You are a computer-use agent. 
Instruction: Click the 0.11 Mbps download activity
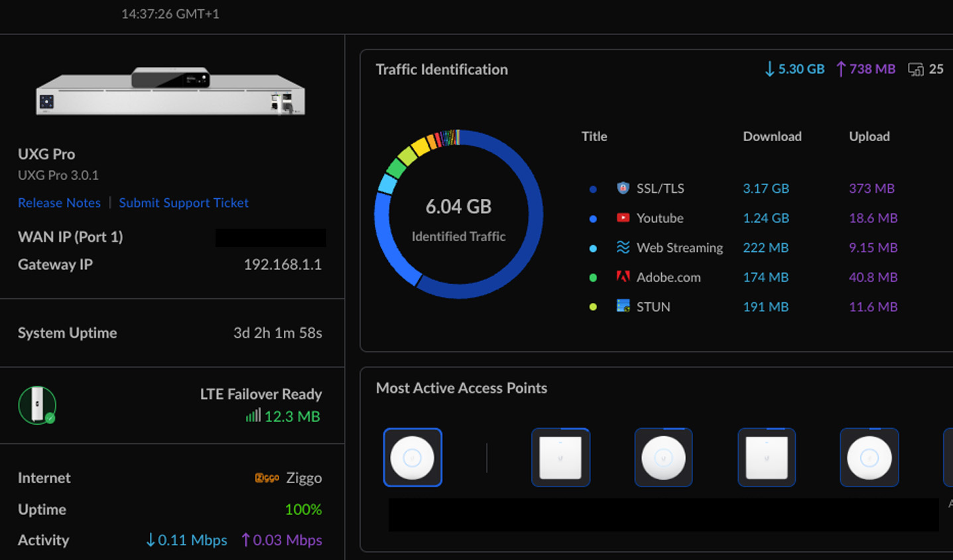pos(186,540)
